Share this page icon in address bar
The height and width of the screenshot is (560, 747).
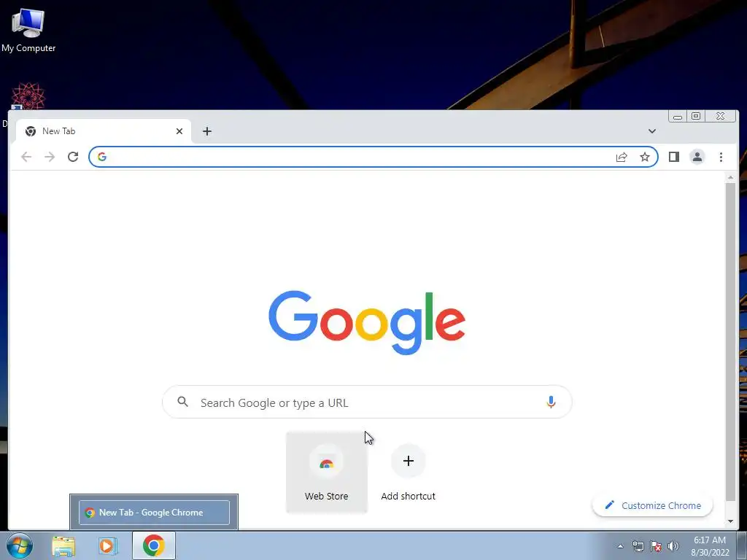coord(622,157)
